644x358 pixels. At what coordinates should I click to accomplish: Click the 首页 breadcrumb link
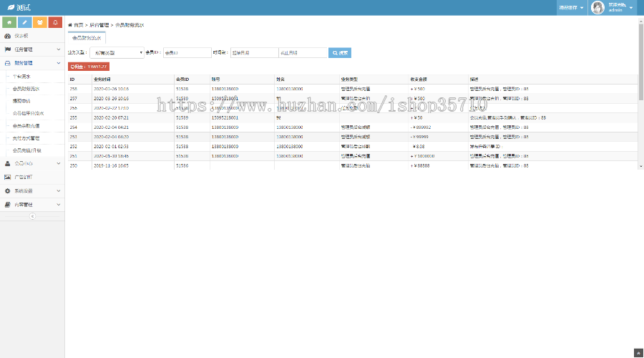pyautogui.click(x=77, y=24)
